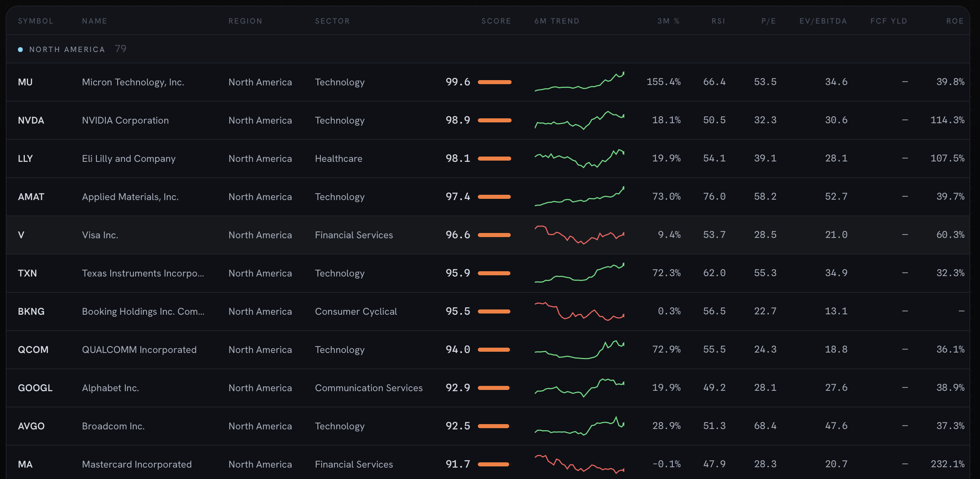Sort by SCORE column header
This screenshot has height=479, width=980.
(x=496, y=21)
